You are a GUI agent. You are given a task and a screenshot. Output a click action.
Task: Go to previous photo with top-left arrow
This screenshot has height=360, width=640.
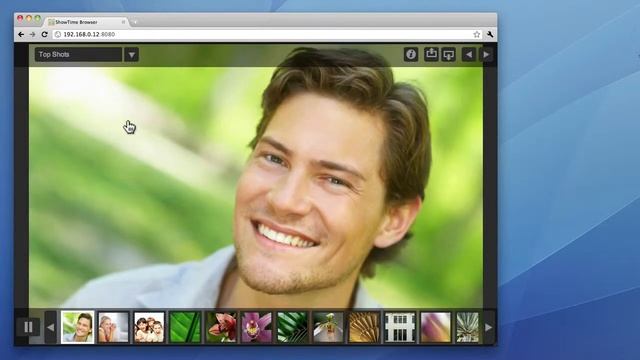tap(469, 54)
